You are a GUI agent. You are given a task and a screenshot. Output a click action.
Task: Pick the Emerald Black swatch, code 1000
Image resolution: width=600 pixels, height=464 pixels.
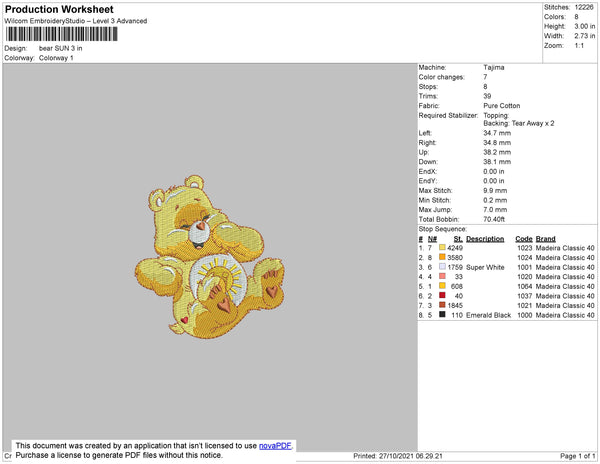pyautogui.click(x=442, y=314)
